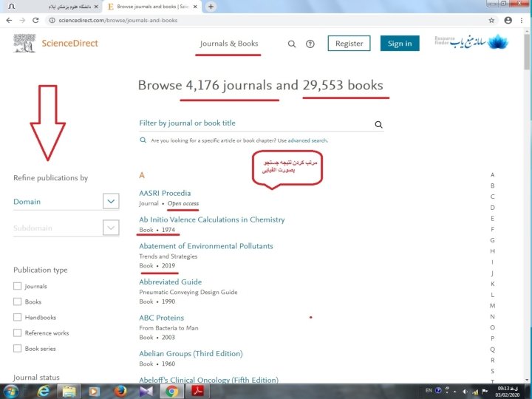Open Adobe Reader from taskbar
Viewport: 532px width, 399px height.
tap(198, 392)
